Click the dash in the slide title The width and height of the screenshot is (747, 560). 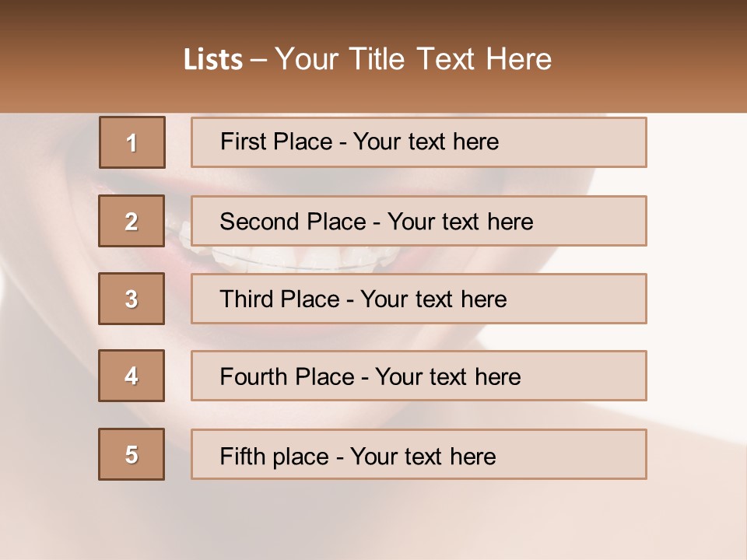(x=258, y=60)
